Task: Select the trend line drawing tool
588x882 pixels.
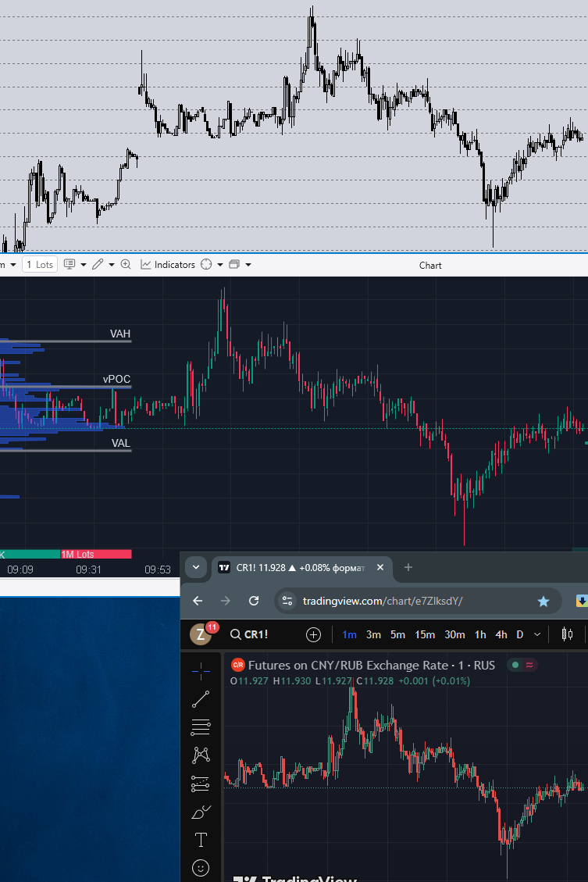Action: point(201,699)
